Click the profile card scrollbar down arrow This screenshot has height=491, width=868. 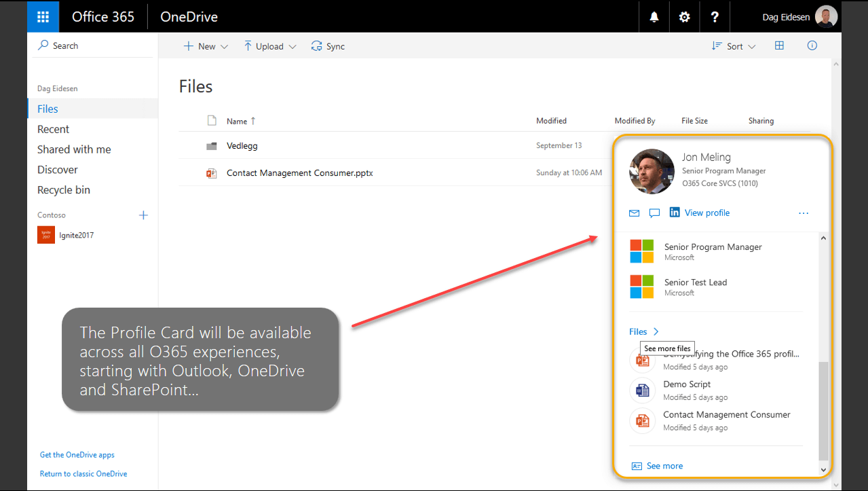point(824,469)
